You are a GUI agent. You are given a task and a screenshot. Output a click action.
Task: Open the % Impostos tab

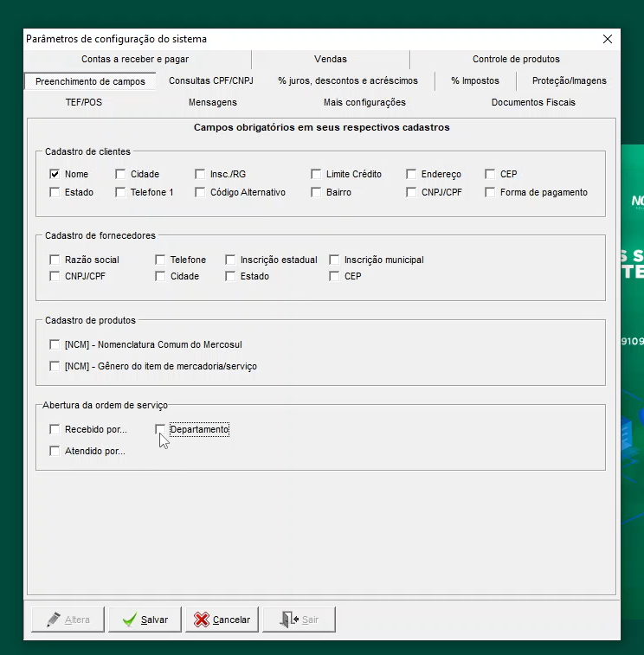pyautogui.click(x=474, y=80)
